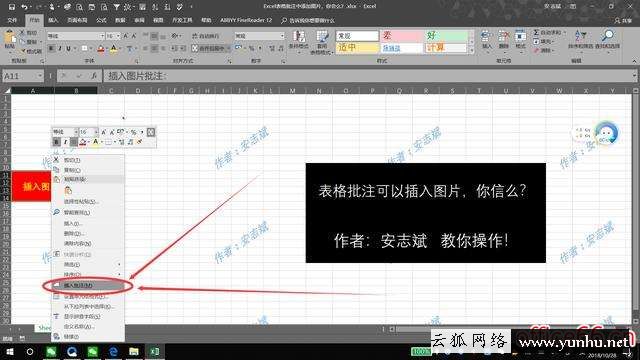Screen dimensions: 640x360
Task: Click the fx insert function button
Action: tap(94, 76)
